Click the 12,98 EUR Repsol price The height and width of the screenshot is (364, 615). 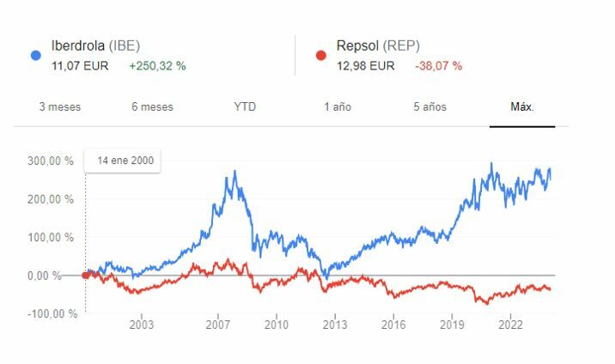365,65
